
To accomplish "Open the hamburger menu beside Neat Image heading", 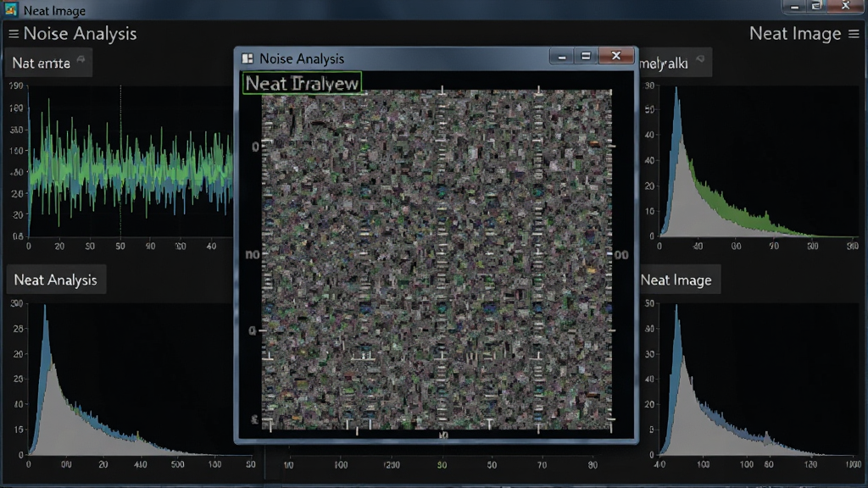I will click(x=854, y=34).
